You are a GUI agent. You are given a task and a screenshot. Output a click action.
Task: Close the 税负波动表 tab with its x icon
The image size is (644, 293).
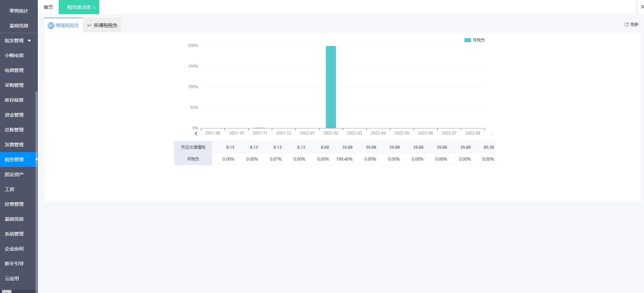pyautogui.click(x=94, y=7)
